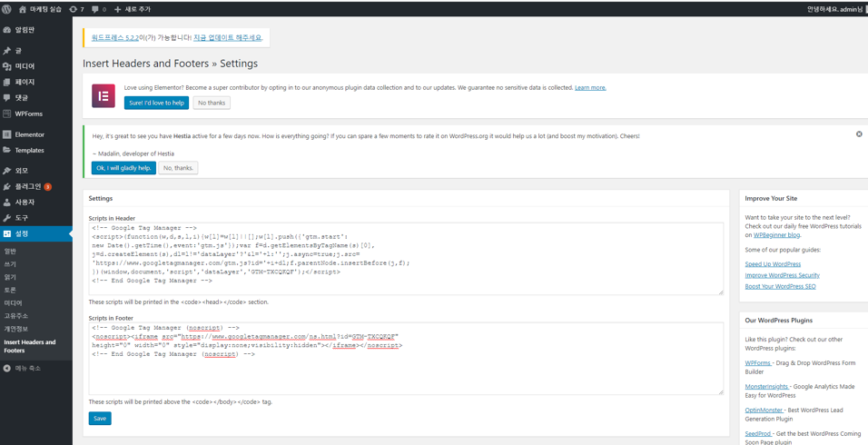
Task: Click the plugins update count badge 3
Action: point(47,186)
